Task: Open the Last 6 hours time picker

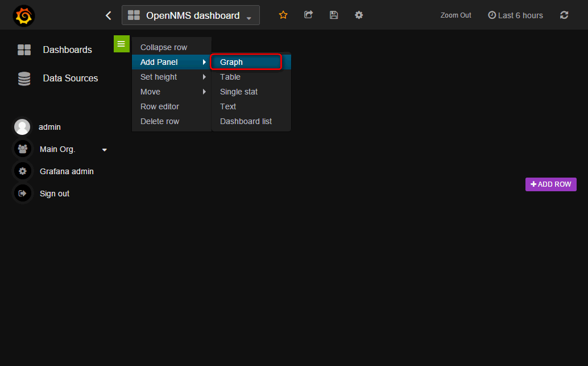Action: click(x=515, y=15)
